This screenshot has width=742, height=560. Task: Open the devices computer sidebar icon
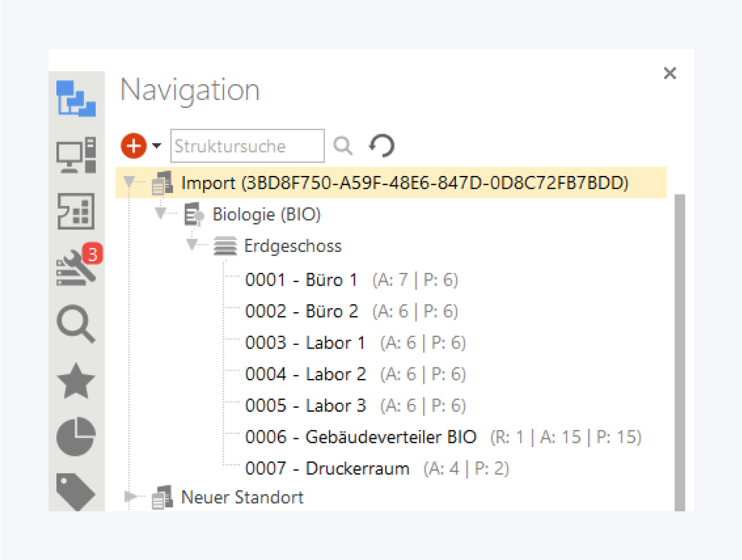click(x=76, y=155)
